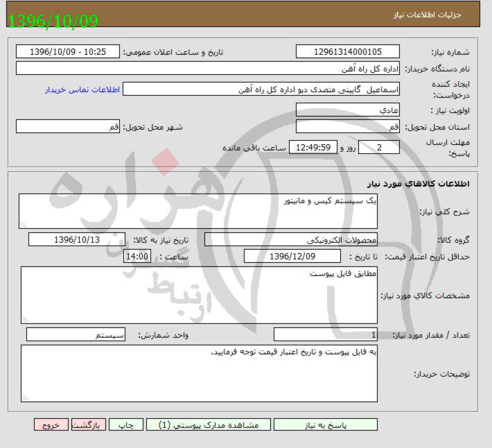
Task: Click the label تعداد / مقدار مورد نیاز
Action: 431,335
